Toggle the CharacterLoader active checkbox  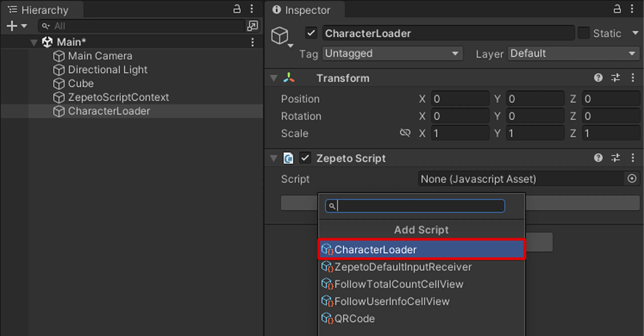pos(311,33)
